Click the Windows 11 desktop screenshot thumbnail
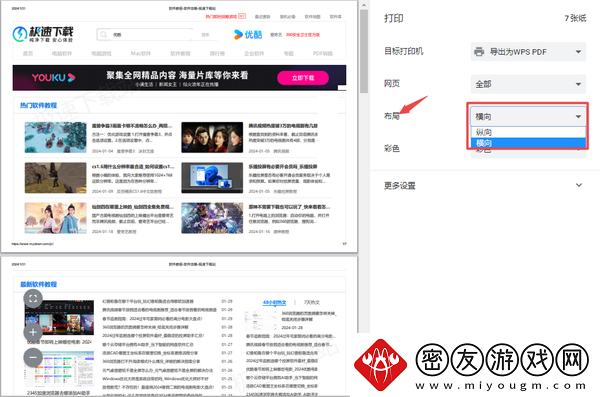This screenshot has width=600, height=397. click(212, 178)
